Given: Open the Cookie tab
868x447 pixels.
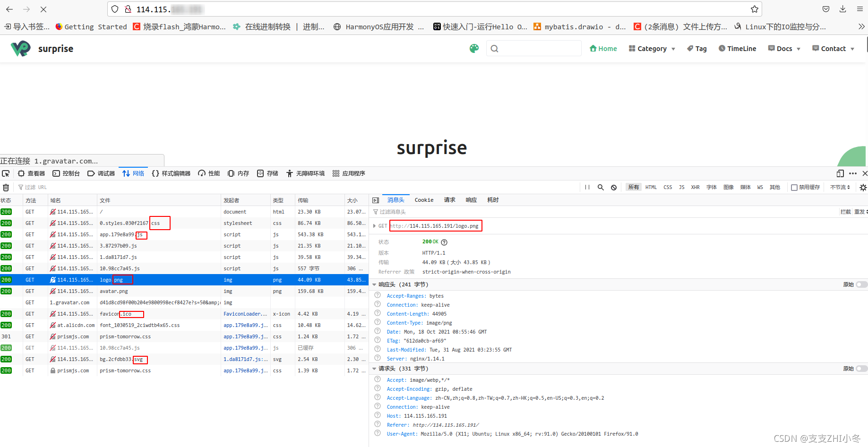Looking at the screenshot, I should (424, 200).
